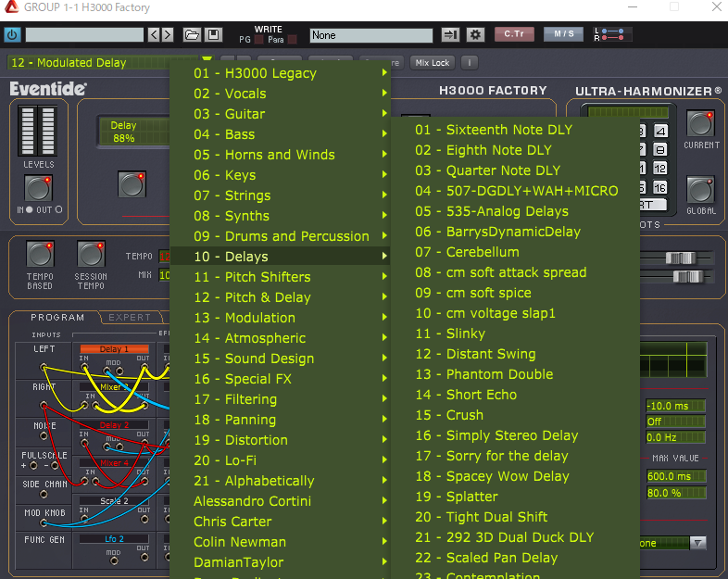Go to next preset arrow

pos(168,35)
